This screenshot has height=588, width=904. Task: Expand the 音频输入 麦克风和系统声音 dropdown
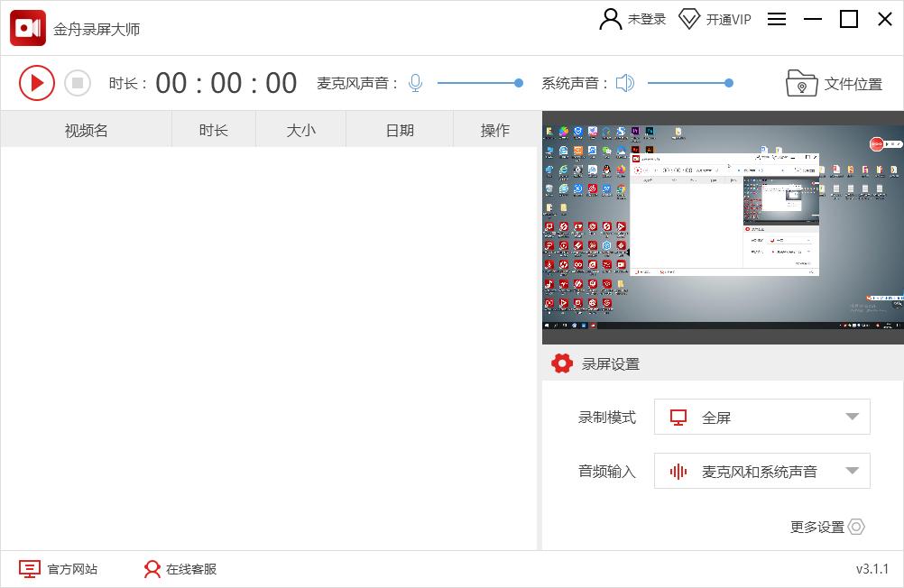761,471
